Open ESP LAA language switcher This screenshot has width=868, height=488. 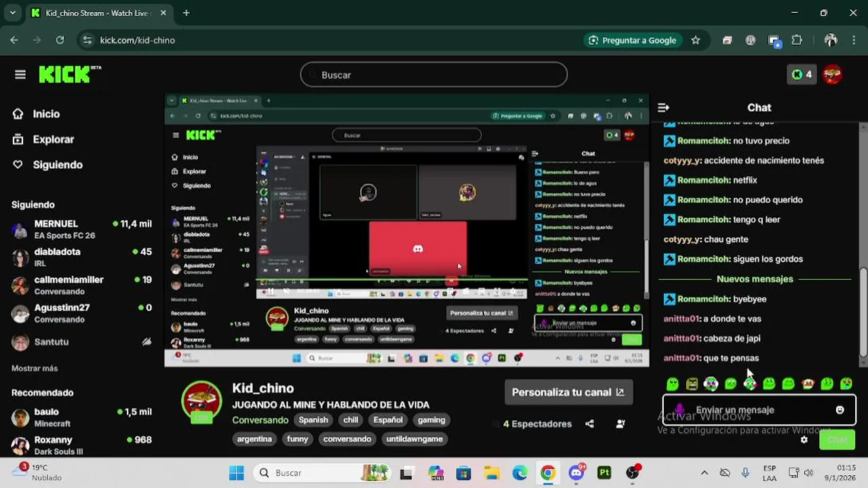coord(770,472)
